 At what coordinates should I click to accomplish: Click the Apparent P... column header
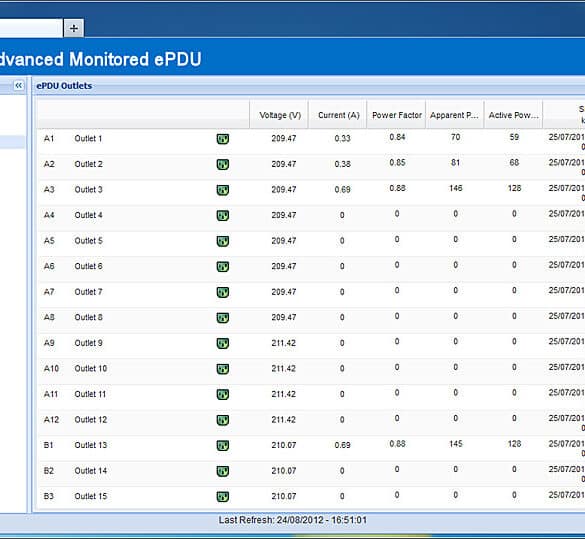tap(455, 115)
